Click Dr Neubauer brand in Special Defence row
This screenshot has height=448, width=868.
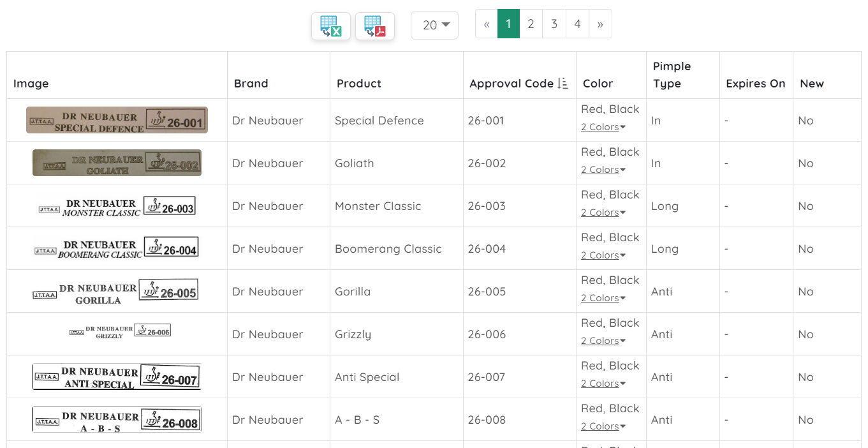(x=268, y=121)
